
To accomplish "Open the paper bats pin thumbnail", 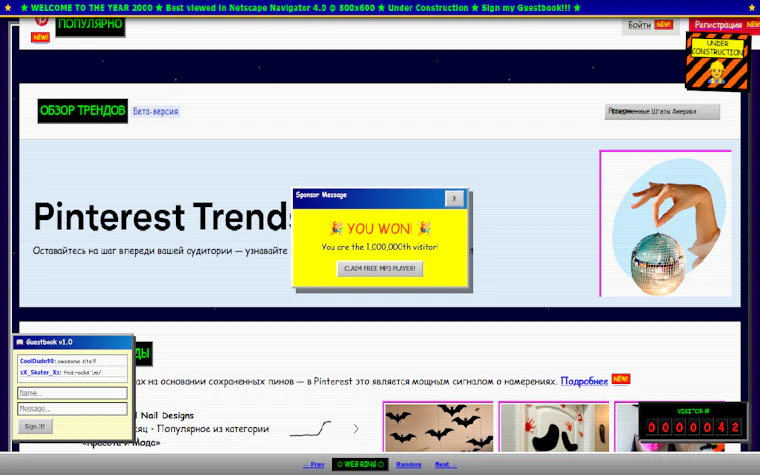I will point(438,427).
